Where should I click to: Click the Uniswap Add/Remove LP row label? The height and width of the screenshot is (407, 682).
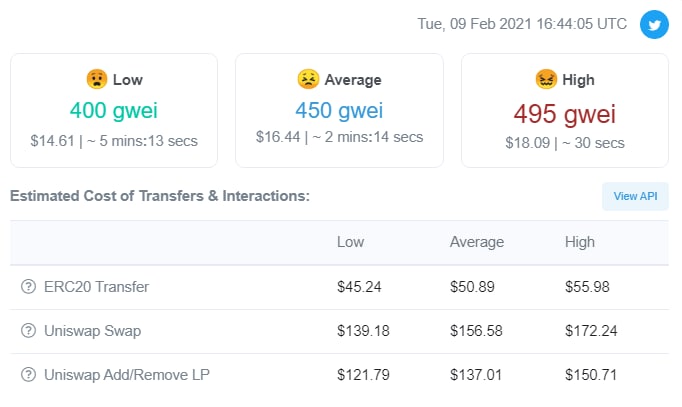(127, 375)
